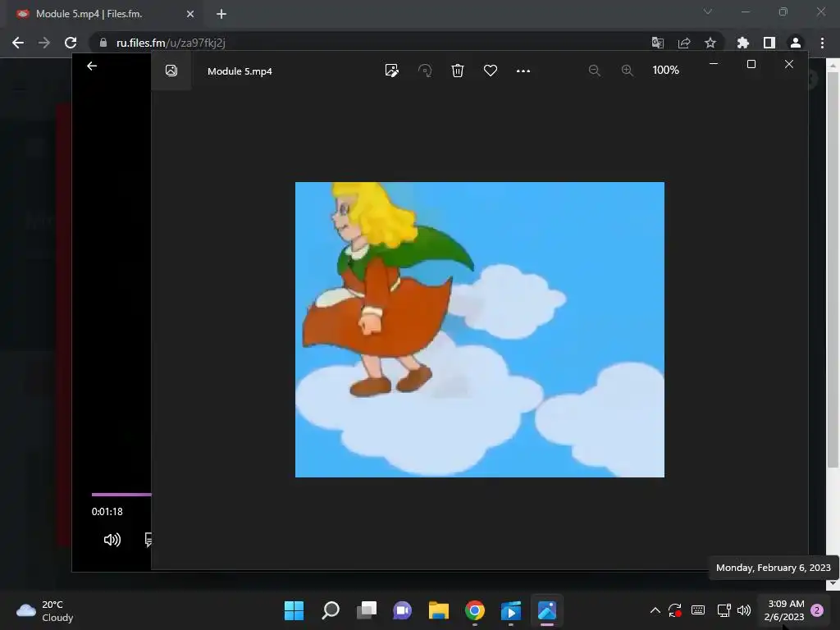Viewport: 840px width, 630px height.
Task: Mute the media player volume speaker icon
Action: point(112,540)
